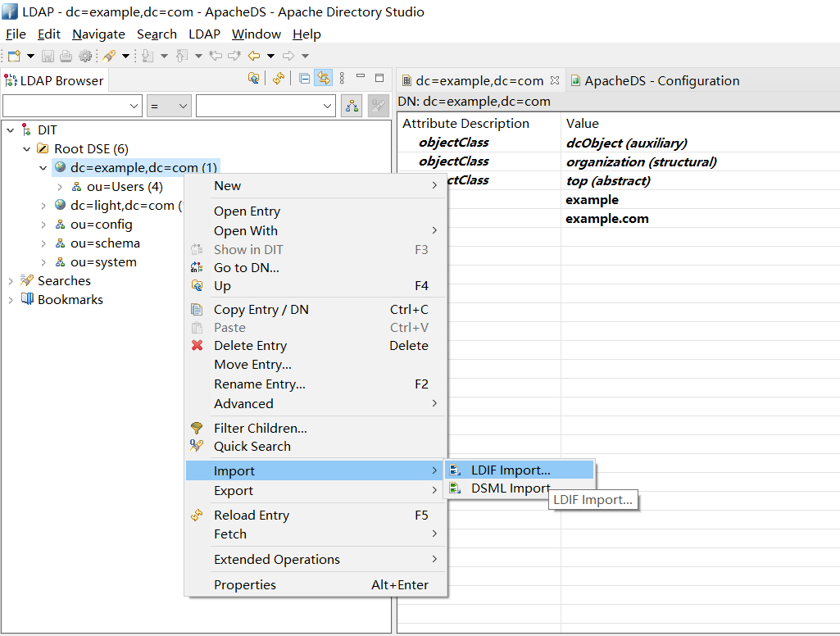Expand the ou=Users entry
Image resolution: width=840 pixels, height=636 pixels.
click(x=60, y=187)
